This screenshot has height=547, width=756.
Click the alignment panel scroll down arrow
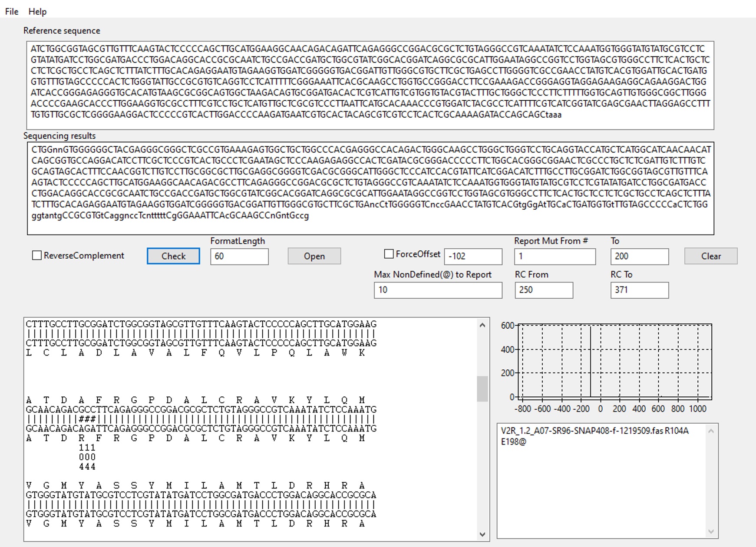pyautogui.click(x=482, y=534)
